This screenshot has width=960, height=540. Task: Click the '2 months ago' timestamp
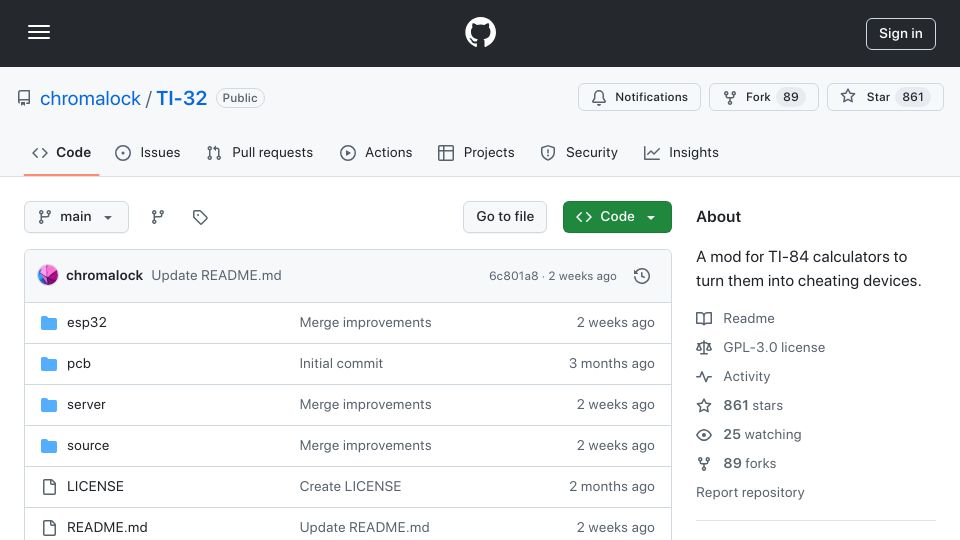[612, 487]
